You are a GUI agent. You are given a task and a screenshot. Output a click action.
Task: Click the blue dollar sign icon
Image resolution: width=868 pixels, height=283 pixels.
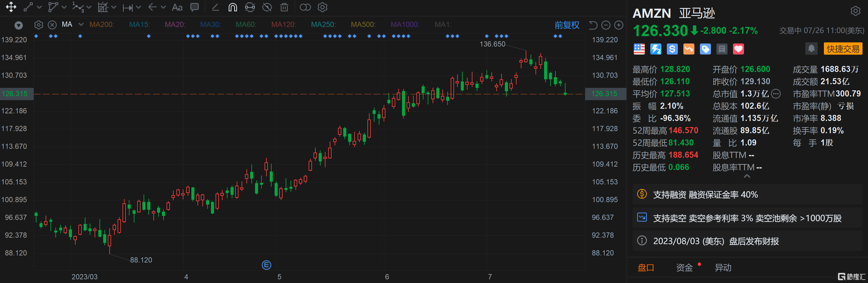click(x=672, y=49)
